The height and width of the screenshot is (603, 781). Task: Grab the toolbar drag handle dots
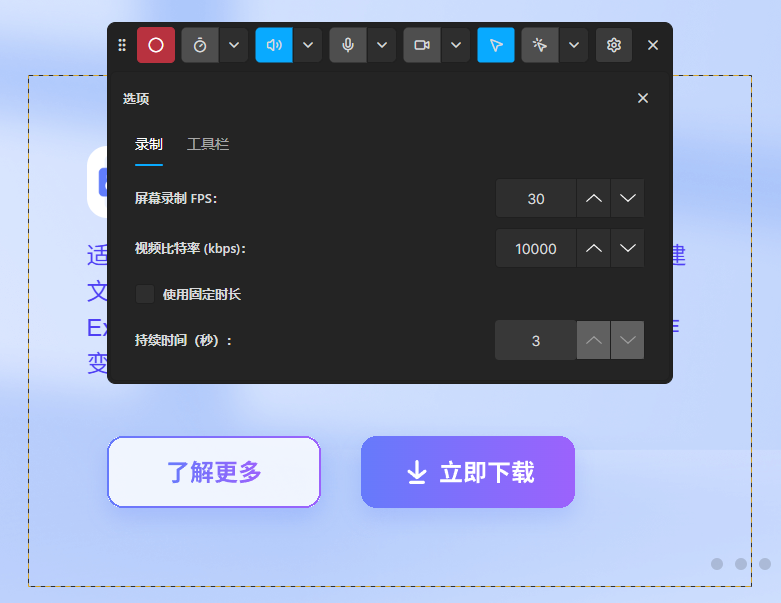pyautogui.click(x=122, y=45)
